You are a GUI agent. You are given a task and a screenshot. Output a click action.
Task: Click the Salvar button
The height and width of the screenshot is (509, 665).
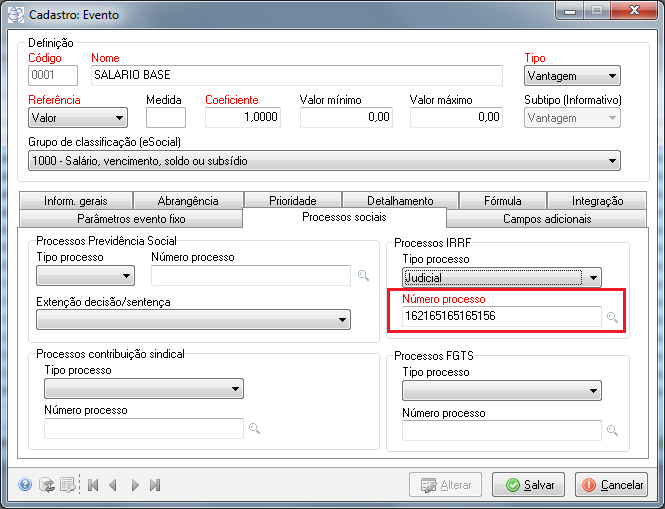(530, 485)
